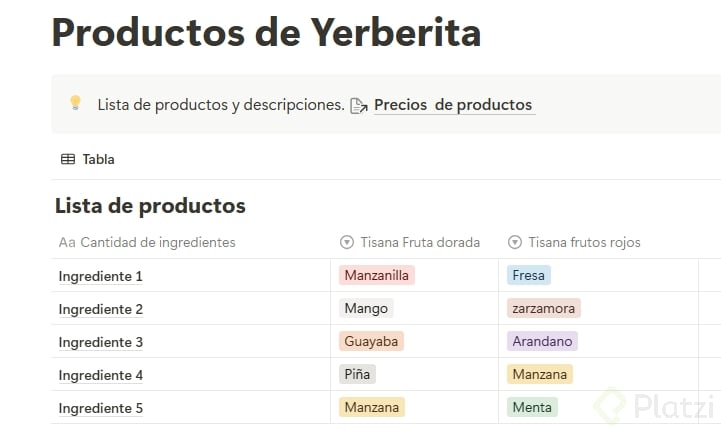Open the Ingrediente 5 row page
The image size is (721, 431).
point(101,408)
